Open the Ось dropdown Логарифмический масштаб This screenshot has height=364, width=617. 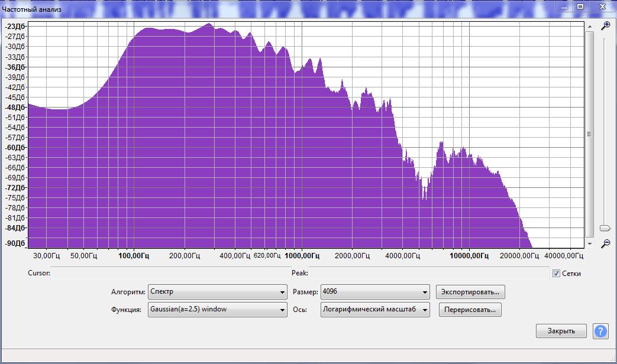(375, 310)
